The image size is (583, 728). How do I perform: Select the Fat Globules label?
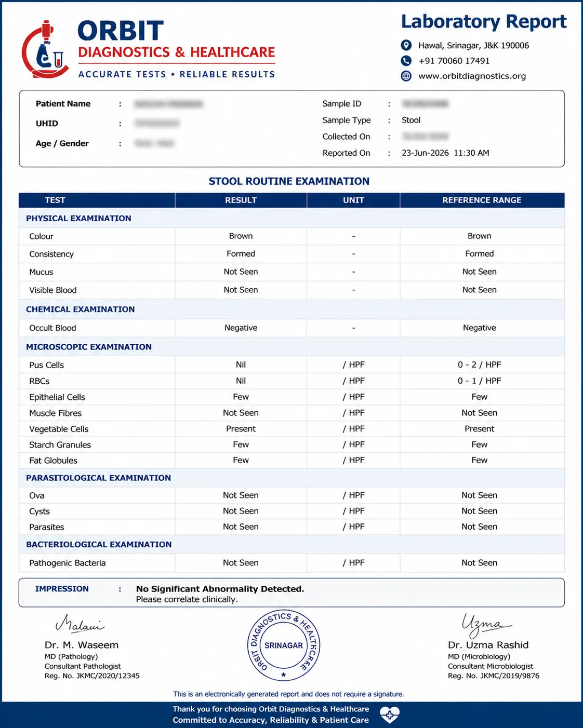point(53,461)
